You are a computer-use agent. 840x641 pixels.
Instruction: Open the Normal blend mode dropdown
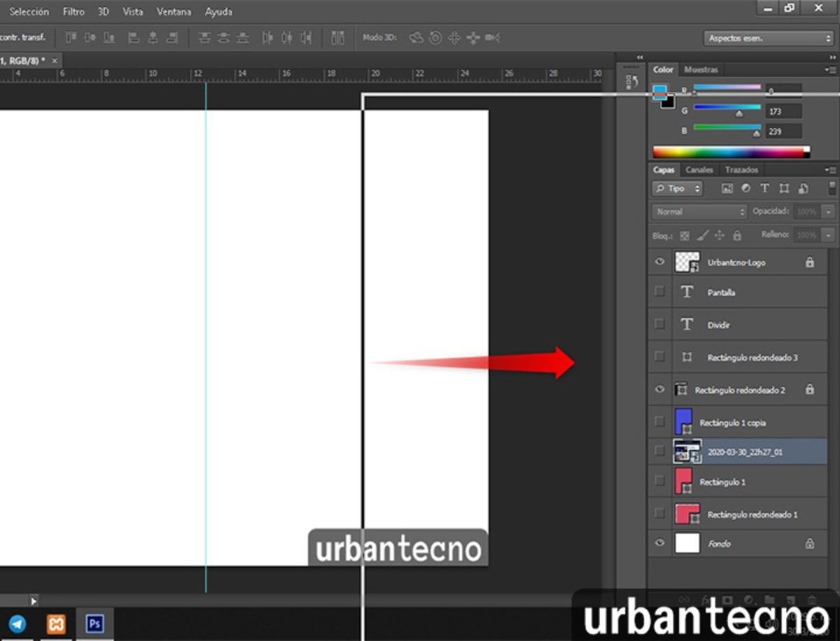coord(699,211)
